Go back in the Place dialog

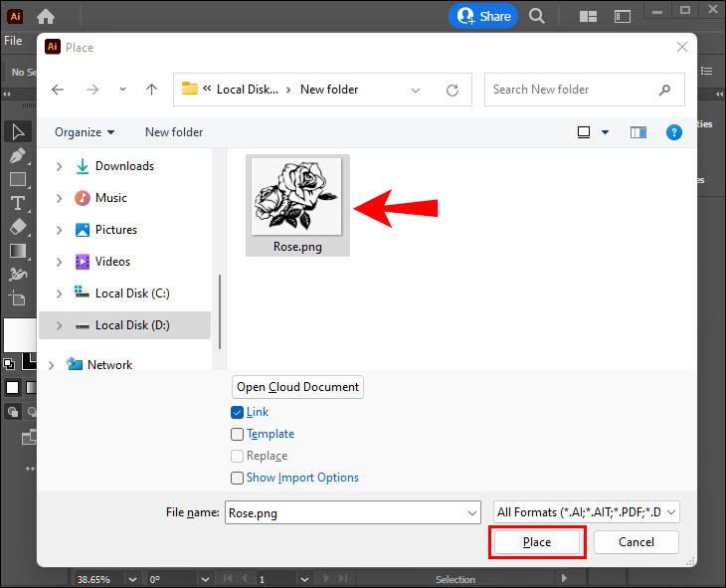(58, 90)
